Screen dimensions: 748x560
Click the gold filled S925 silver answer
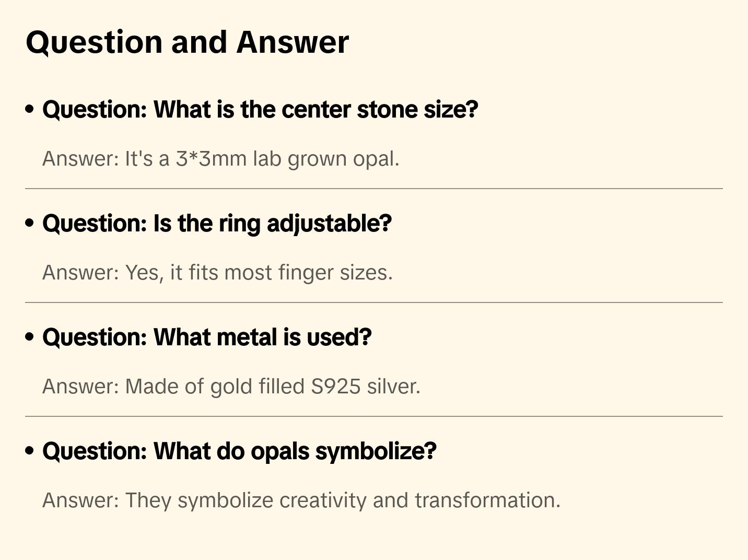click(x=231, y=387)
